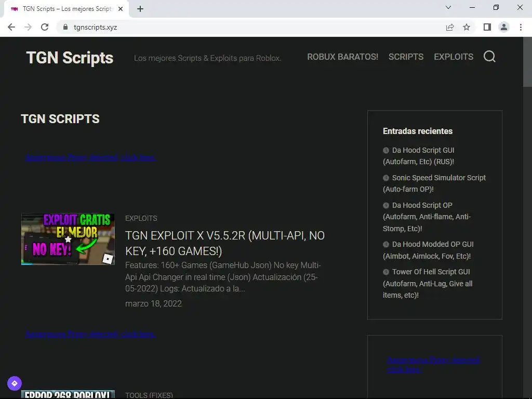
Task: Open the profile avatar icon
Action: [504, 27]
